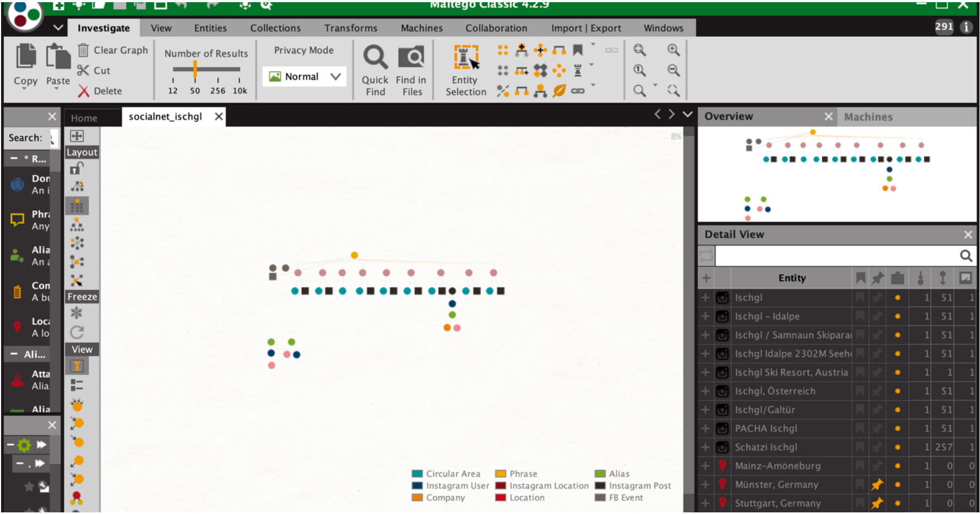Click the Zoom In magnifier
The width and height of the screenshot is (980, 514).
(x=673, y=50)
